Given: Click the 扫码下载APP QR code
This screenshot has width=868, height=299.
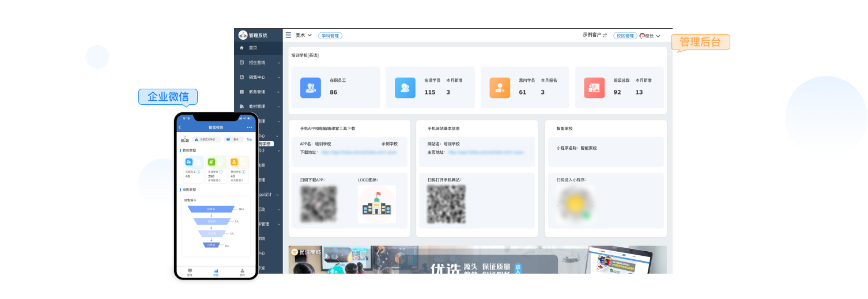Looking at the screenshot, I should pos(319,205).
